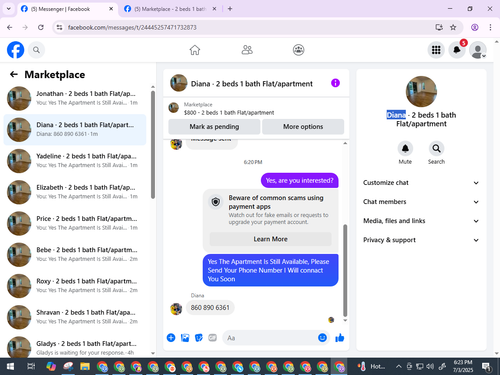Click the More options button

click(x=303, y=127)
